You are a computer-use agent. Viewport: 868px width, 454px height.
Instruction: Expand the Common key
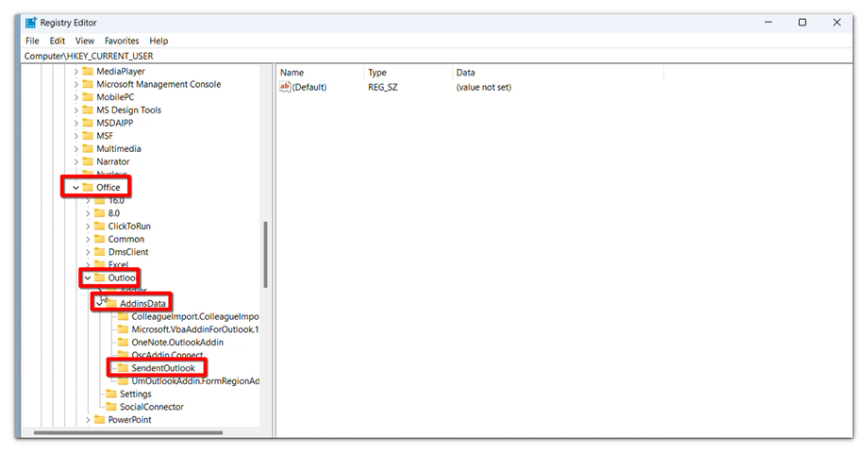[88, 239]
